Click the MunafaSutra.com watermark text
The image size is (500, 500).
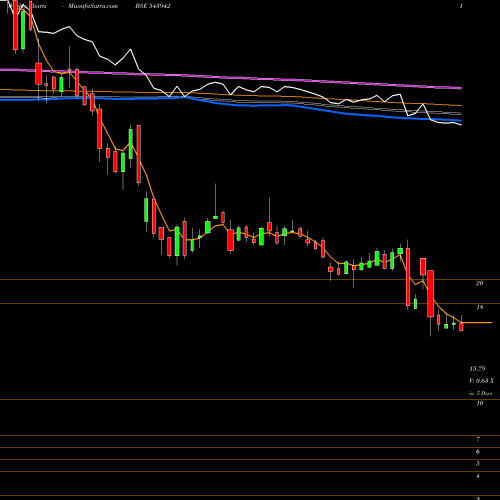(x=93, y=6)
